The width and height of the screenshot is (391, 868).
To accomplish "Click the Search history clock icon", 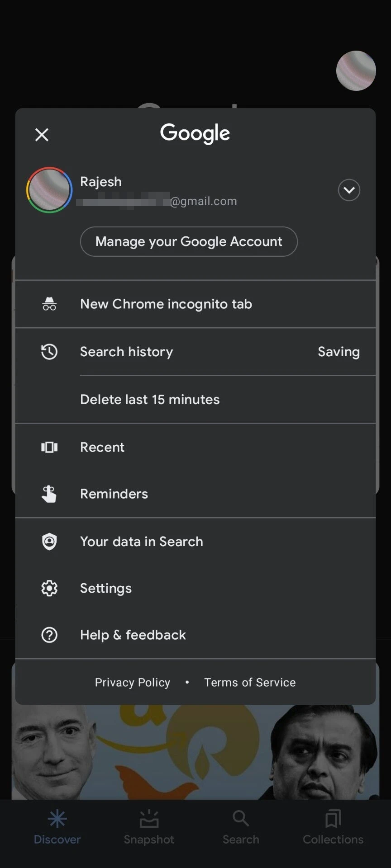I will (x=49, y=352).
